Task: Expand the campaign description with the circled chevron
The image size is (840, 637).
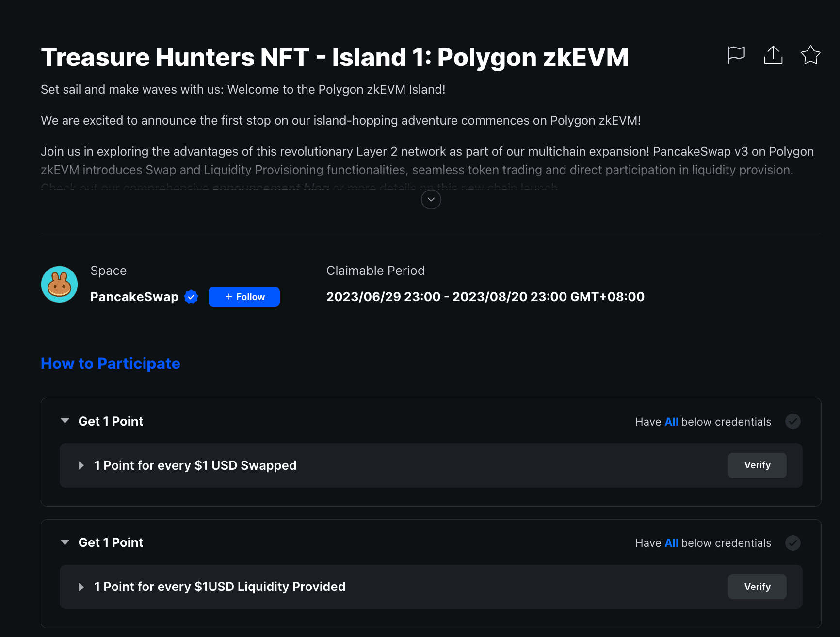Action: (x=431, y=199)
